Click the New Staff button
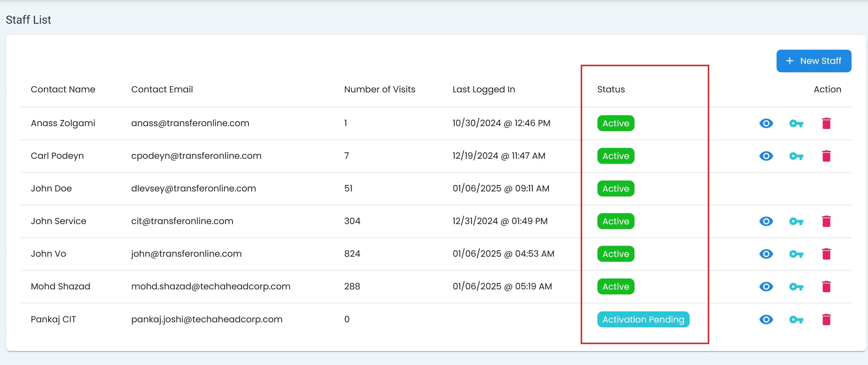The width and height of the screenshot is (868, 365). coord(813,61)
